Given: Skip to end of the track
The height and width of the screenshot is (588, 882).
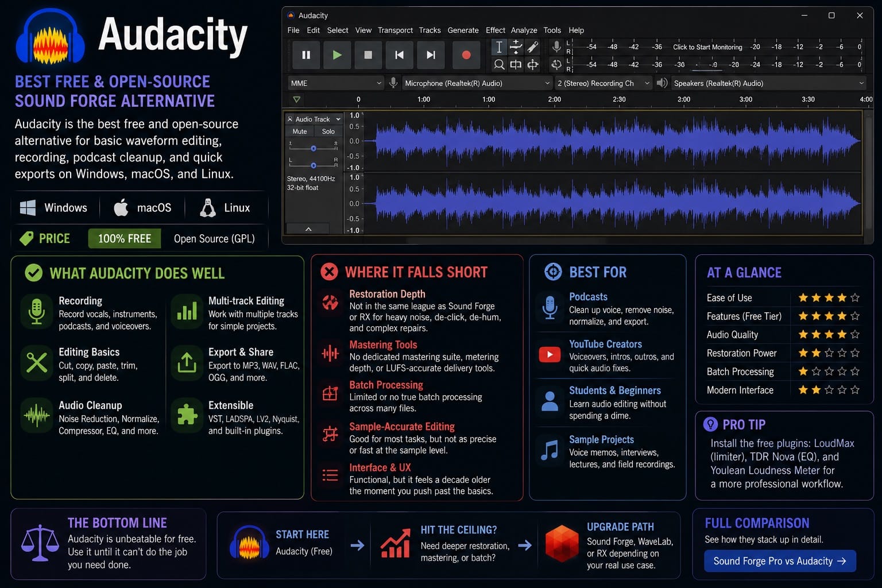Looking at the screenshot, I should 431,55.
